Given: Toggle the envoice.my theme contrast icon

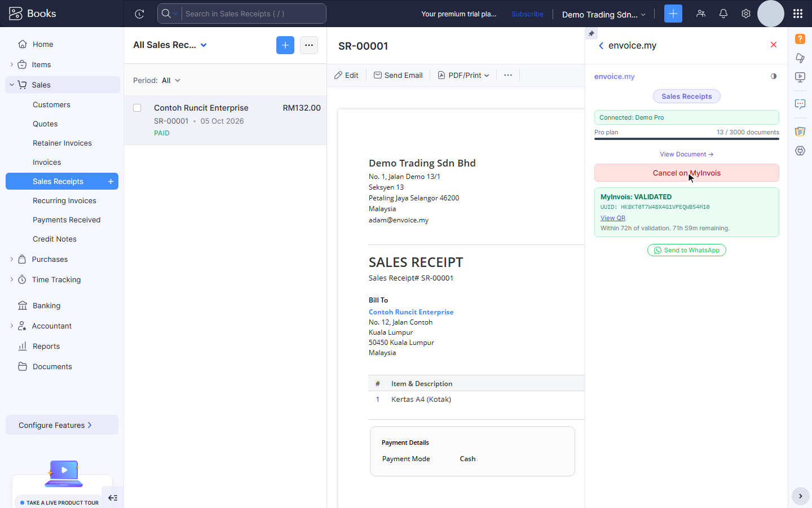Looking at the screenshot, I should click(774, 76).
